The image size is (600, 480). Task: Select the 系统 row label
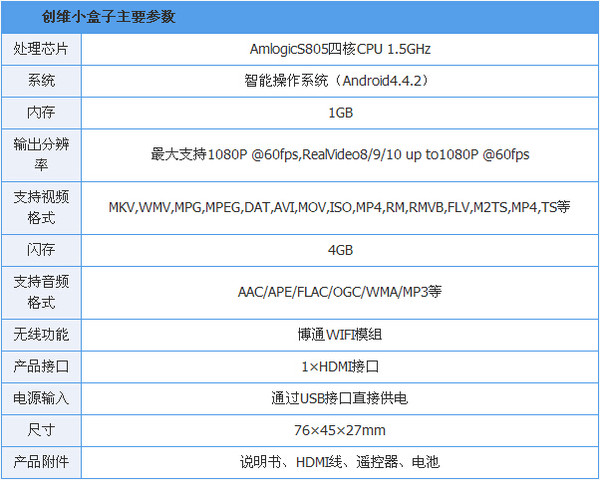click(41, 81)
